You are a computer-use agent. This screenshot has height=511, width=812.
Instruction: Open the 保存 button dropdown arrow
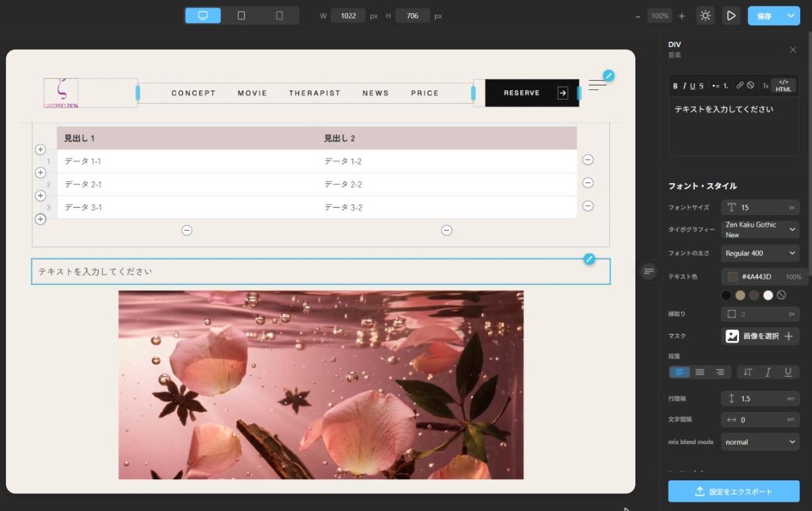point(792,16)
